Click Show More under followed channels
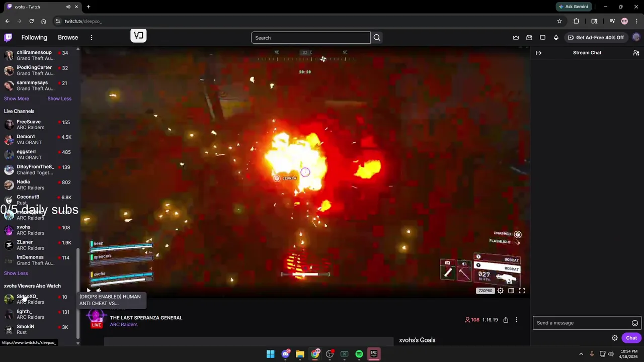Screen dimensions: 644x362 (17, 99)
